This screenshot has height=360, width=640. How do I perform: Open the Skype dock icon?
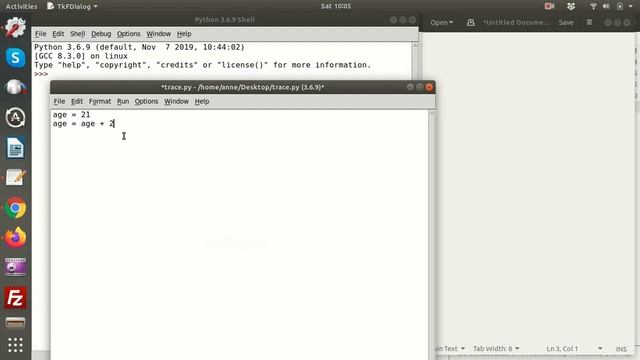click(16, 58)
